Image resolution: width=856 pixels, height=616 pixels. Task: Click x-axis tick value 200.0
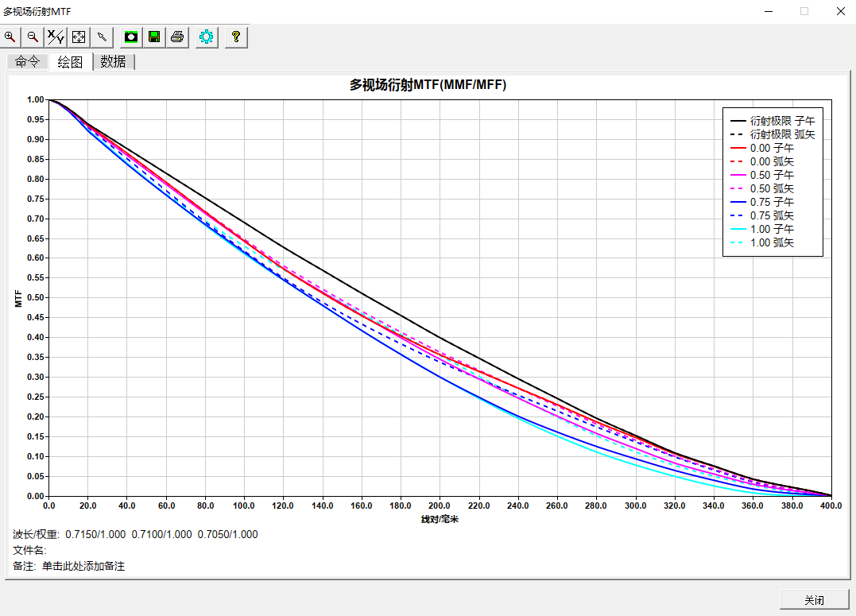click(440, 506)
